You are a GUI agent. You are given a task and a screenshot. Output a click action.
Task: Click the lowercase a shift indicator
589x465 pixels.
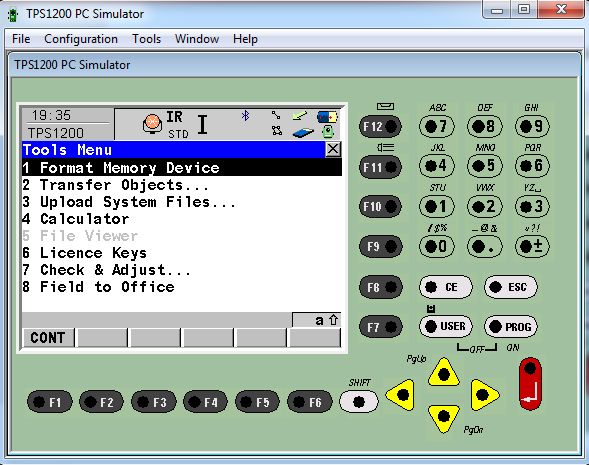tap(319, 320)
